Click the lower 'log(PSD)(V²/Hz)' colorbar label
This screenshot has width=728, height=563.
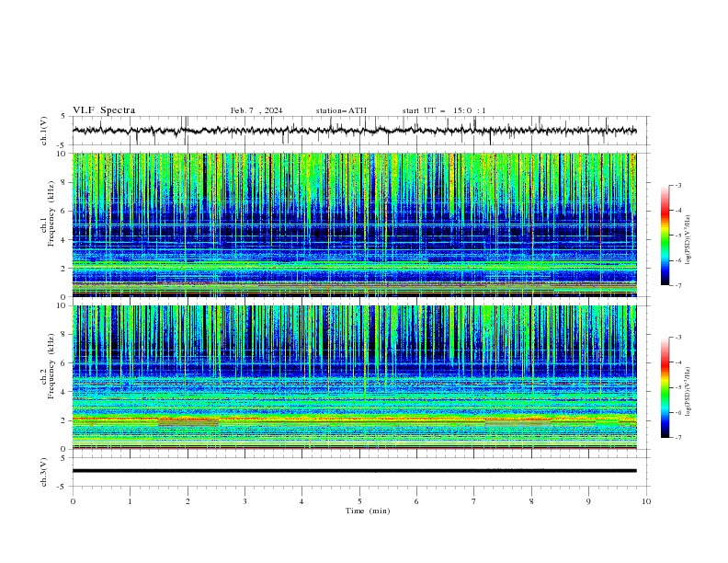(x=688, y=392)
